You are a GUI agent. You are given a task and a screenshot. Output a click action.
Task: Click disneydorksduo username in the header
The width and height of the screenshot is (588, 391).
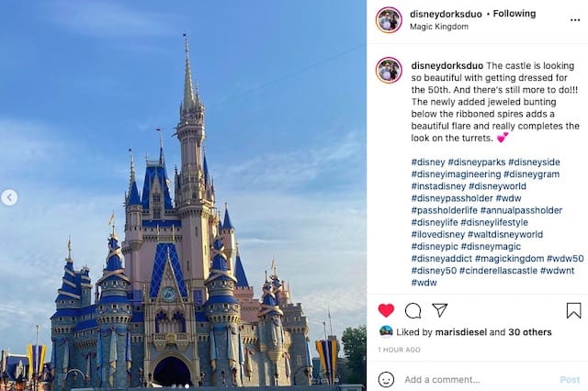tap(446, 14)
